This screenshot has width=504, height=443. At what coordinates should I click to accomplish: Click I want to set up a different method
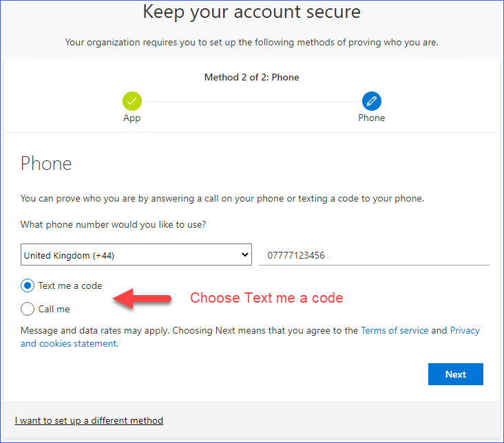(89, 420)
